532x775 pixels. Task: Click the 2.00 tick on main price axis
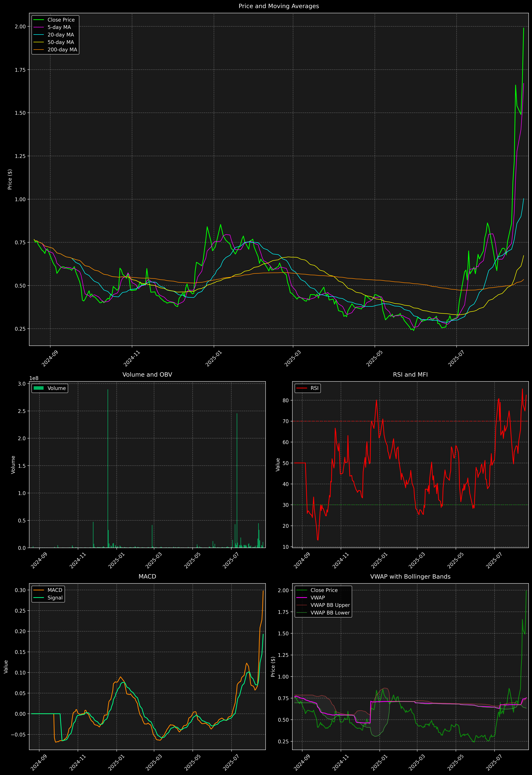pos(20,27)
